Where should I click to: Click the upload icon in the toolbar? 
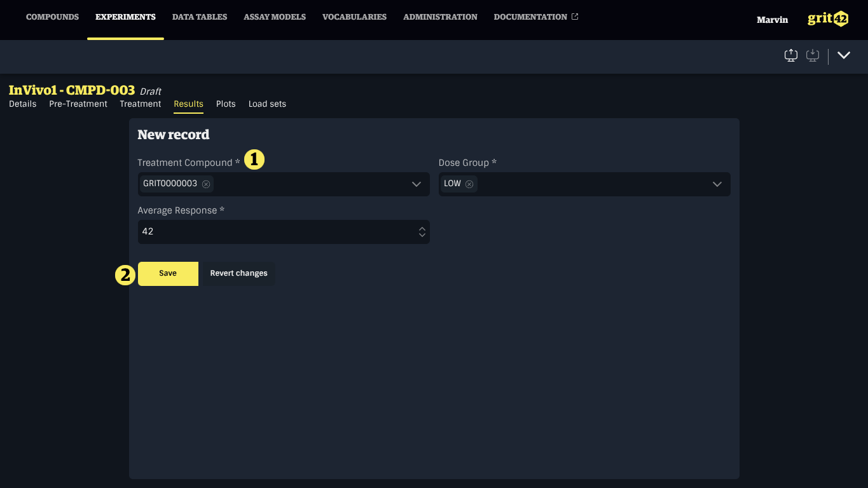point(791,56)
